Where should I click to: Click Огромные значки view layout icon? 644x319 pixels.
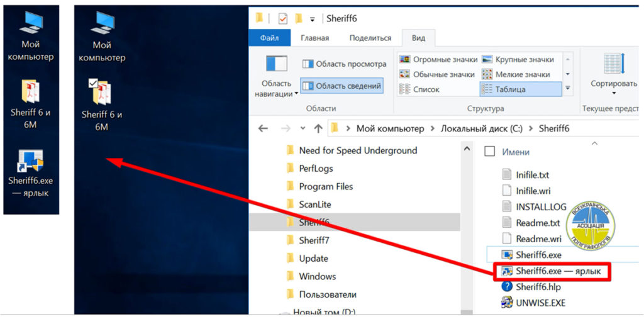tap(405, 60)
